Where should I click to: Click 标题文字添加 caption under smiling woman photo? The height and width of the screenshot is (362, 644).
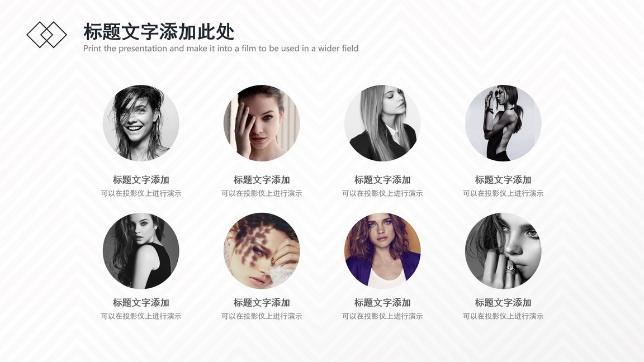click(x=141, y=180)
